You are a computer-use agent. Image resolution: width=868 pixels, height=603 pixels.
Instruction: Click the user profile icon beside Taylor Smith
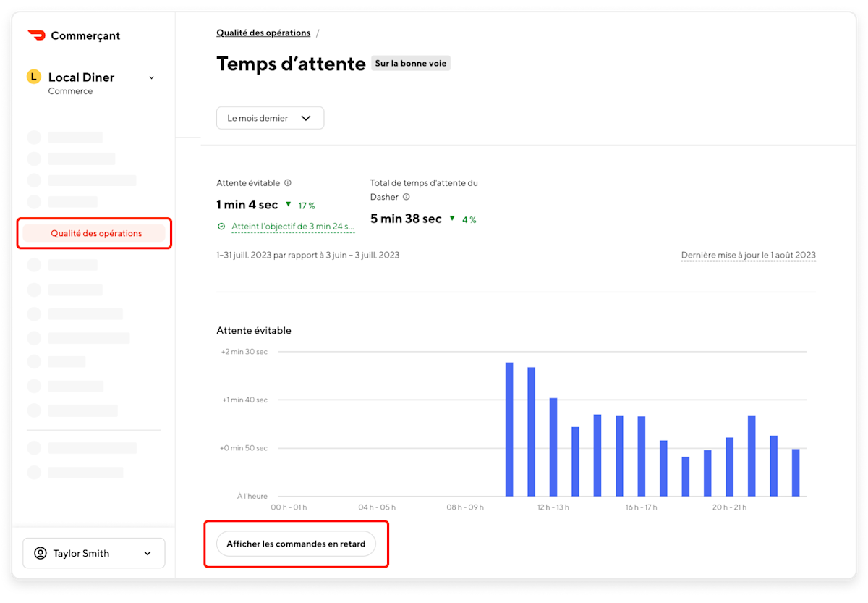41,553
